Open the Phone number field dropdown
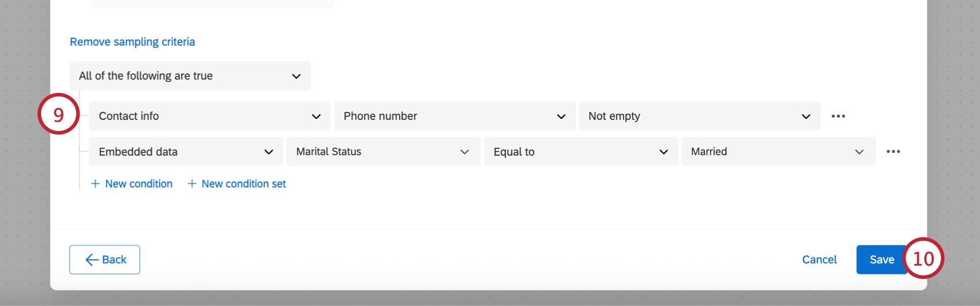The width and height of the screenshot is (980, 306). point(454,116)
